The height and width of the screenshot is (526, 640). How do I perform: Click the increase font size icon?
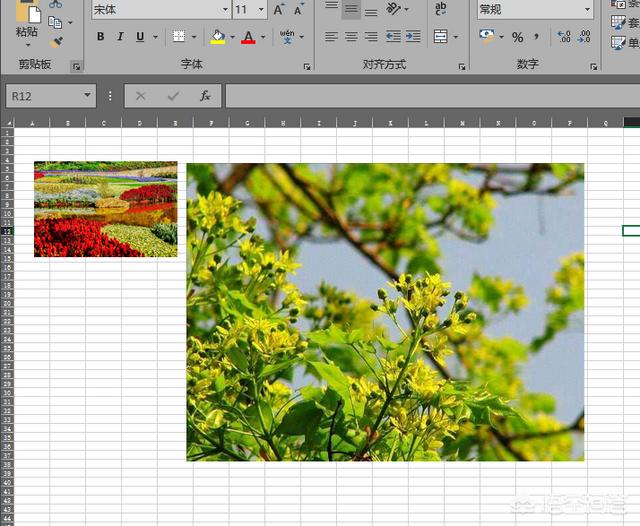pos(278,10)
